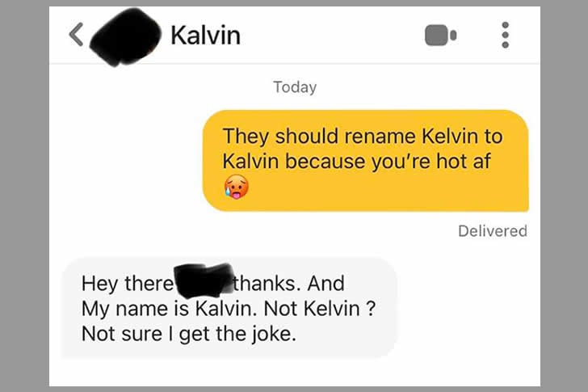Tap the words "thanks. And" in reply
Viewport: 588px width, 392px height.
(x=288, y=283)
